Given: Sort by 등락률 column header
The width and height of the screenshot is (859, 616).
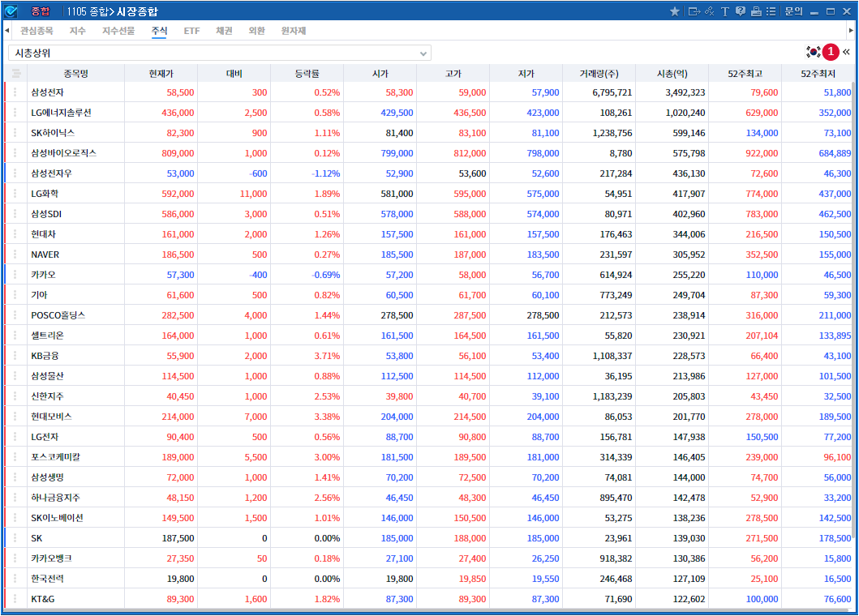Looking at the screenshot, I should [307, 74].
